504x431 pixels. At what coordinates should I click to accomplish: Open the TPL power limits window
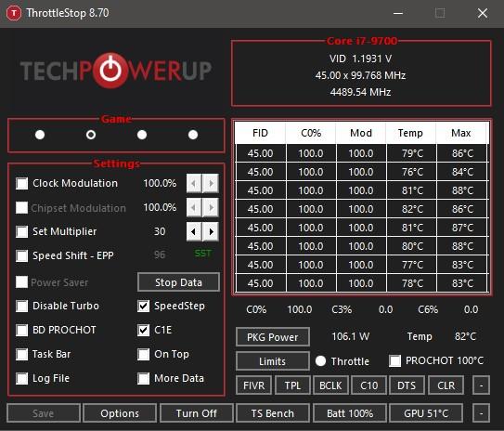[292, 385]
